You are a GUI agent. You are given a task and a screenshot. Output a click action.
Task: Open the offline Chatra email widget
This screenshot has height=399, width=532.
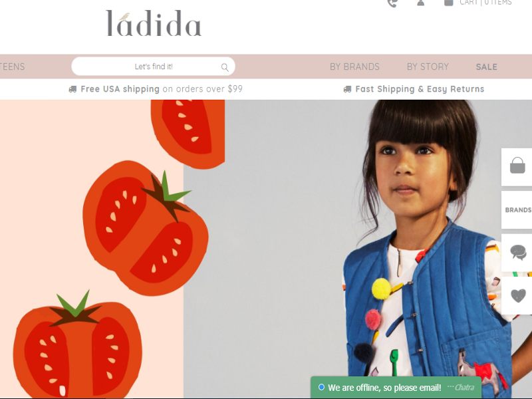coord(396,388)
